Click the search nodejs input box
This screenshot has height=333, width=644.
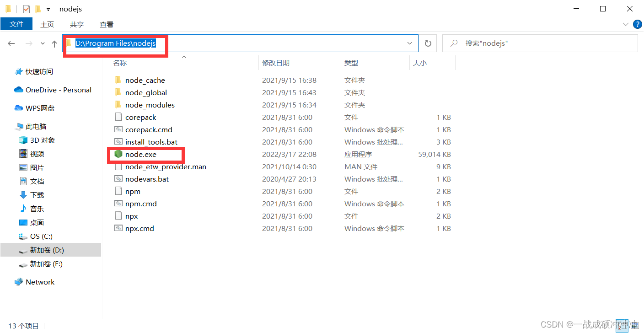click(540, 43)
